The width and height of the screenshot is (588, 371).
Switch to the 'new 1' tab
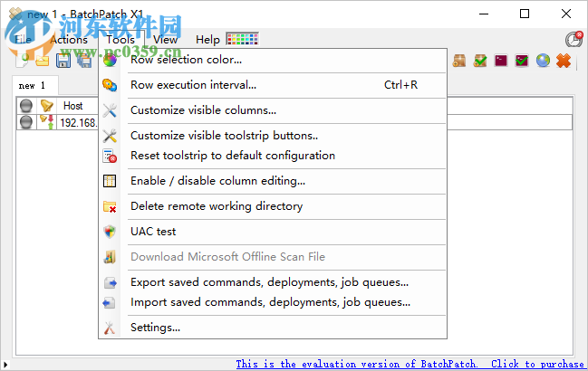(x=34, y=86)
